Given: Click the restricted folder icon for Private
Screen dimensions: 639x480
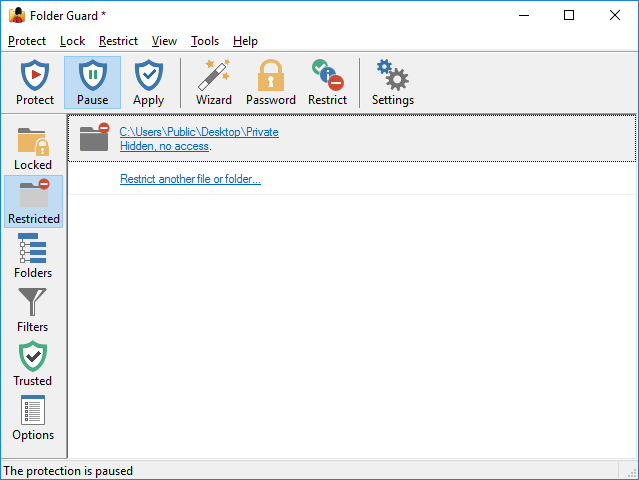Looking at the screenshot, I should tap(95, 137).
